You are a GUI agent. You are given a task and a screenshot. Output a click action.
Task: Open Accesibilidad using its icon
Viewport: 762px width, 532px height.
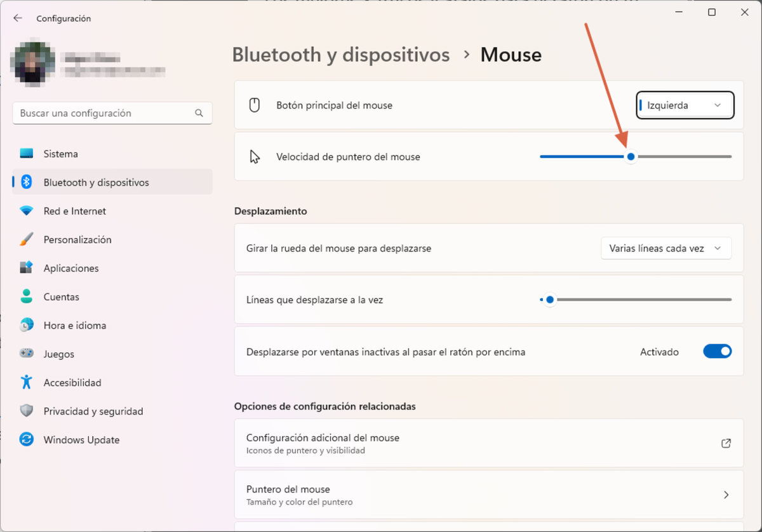point(25,382)
